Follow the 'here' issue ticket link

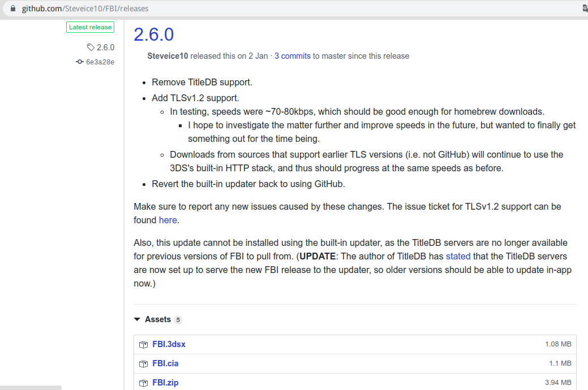point(168,220)
